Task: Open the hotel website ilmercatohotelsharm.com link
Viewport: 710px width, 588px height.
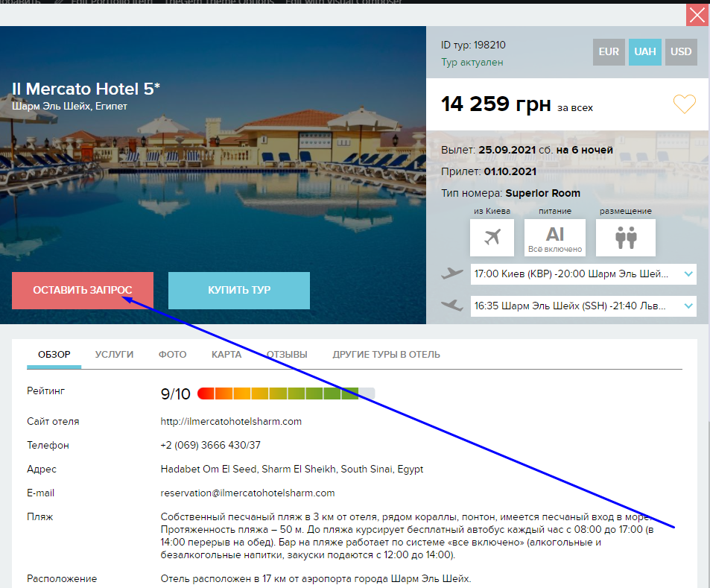Action: 231,421
